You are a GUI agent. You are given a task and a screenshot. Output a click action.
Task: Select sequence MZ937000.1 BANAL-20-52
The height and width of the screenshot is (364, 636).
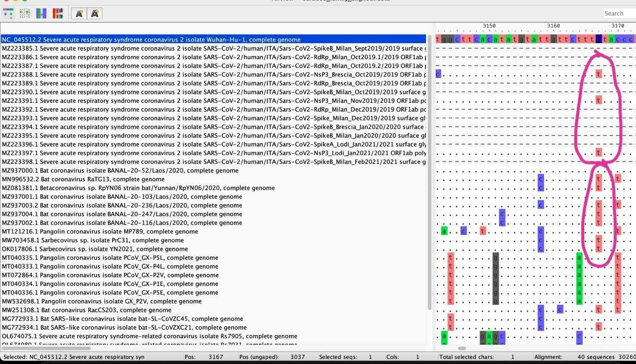213,170
